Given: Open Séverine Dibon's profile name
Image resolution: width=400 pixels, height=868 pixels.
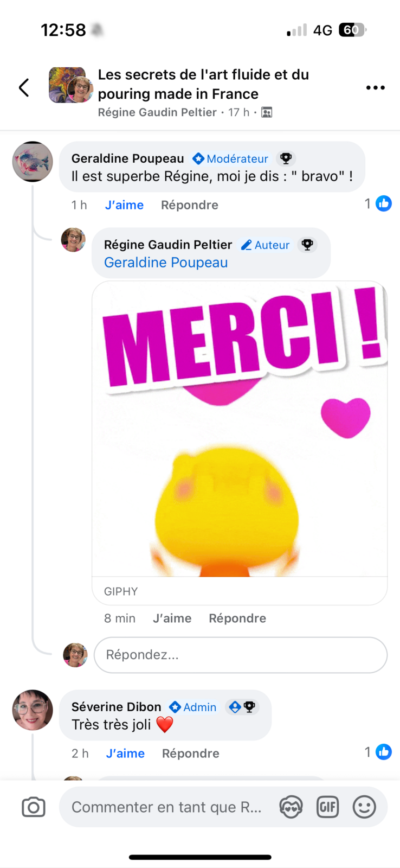Looking at the screenshot, I should click(x=116, y=707).
